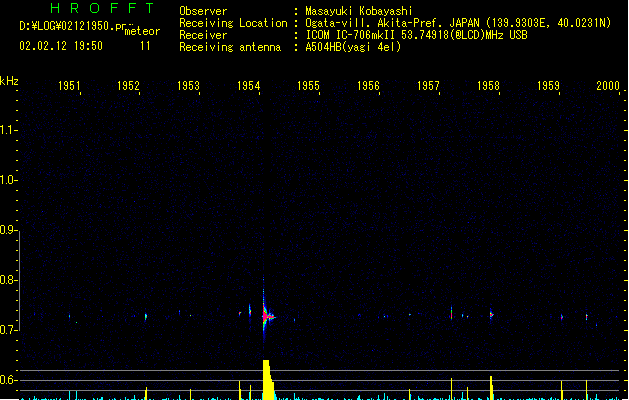Click the 1955 time axis marker
The image size is (629, 400).
(308, 85)
